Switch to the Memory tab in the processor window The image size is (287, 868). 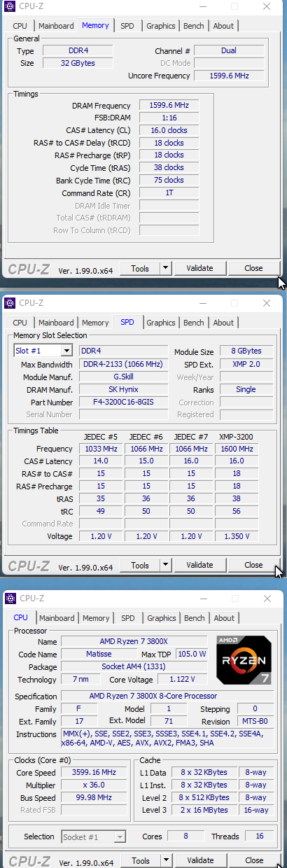click(x=96, y=618)
